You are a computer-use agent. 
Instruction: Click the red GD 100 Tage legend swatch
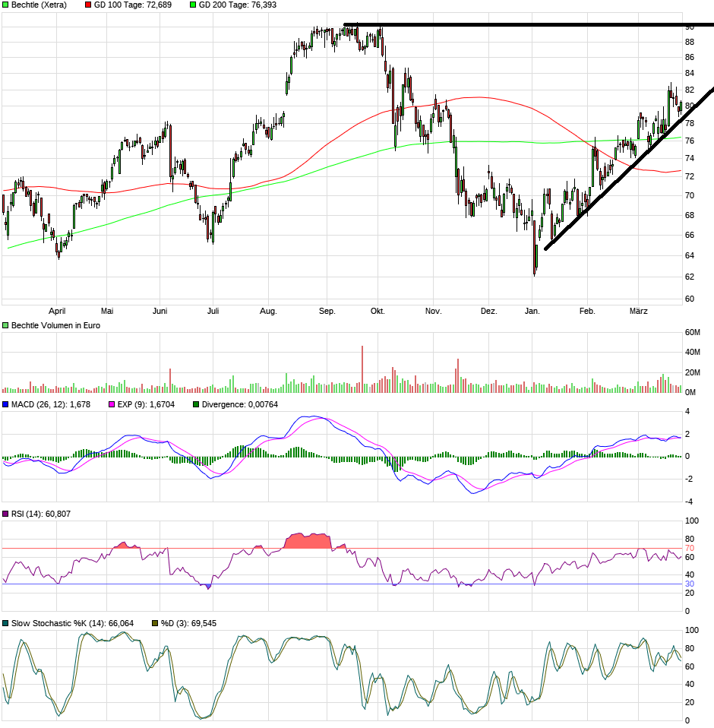tap(88, 5)
